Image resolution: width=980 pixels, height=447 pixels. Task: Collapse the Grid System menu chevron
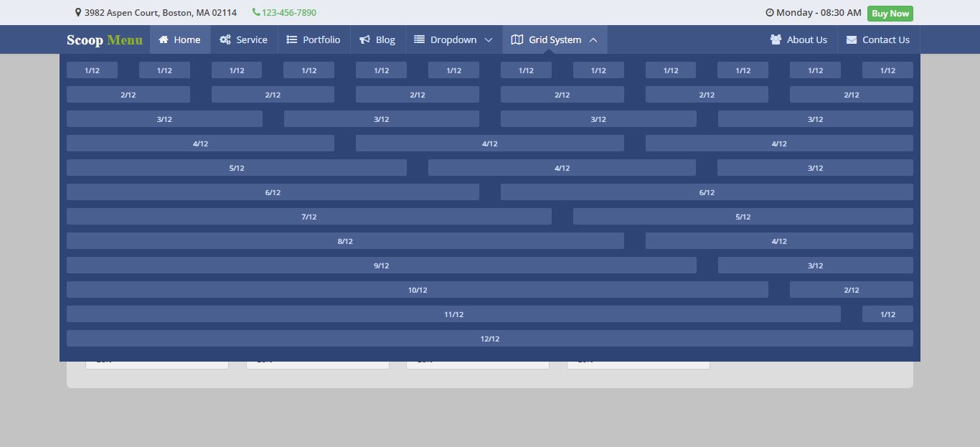tap(593, 40)
